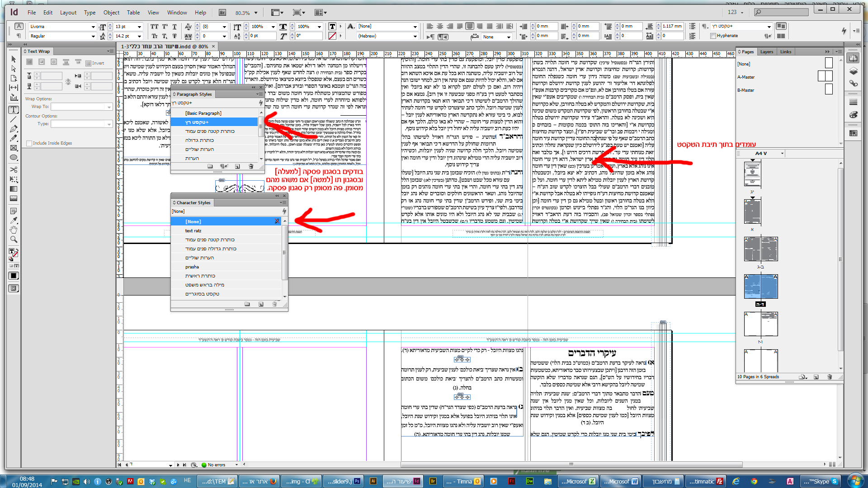The width and height of the screenshot is (868, 488).
Task: Select the Pen tool
Action: (14, 129)
